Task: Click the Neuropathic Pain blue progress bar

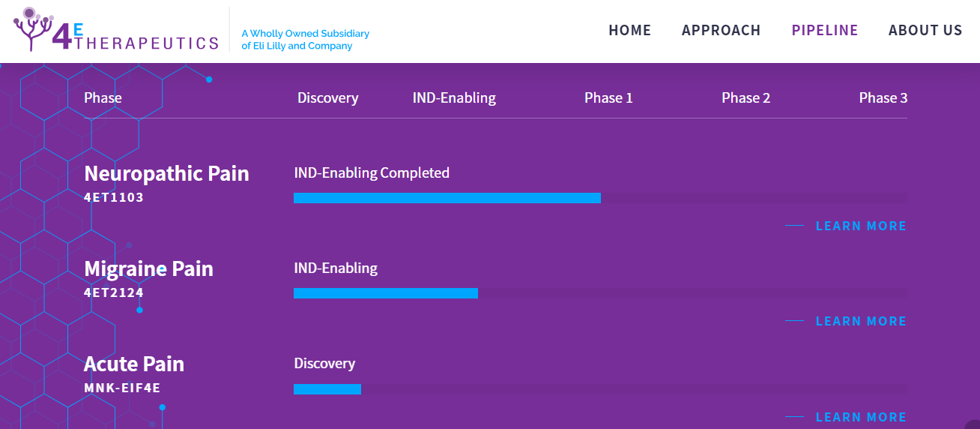Action: click(x=447, y=198)
